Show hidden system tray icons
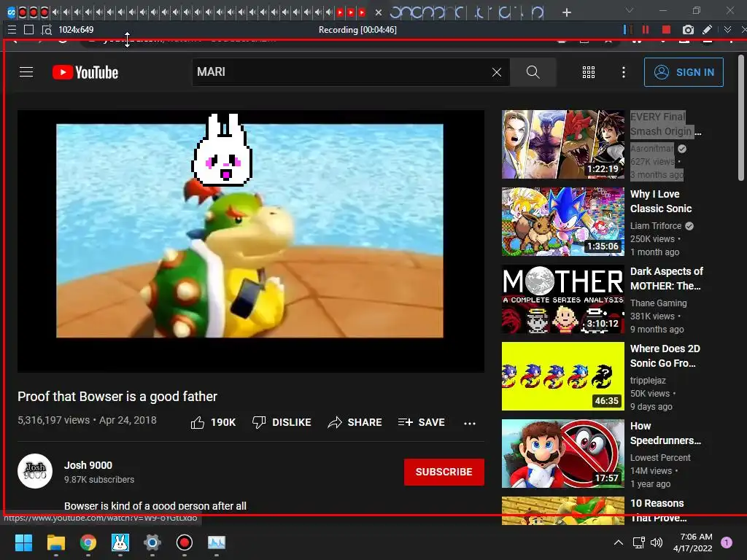 [619, 542]
